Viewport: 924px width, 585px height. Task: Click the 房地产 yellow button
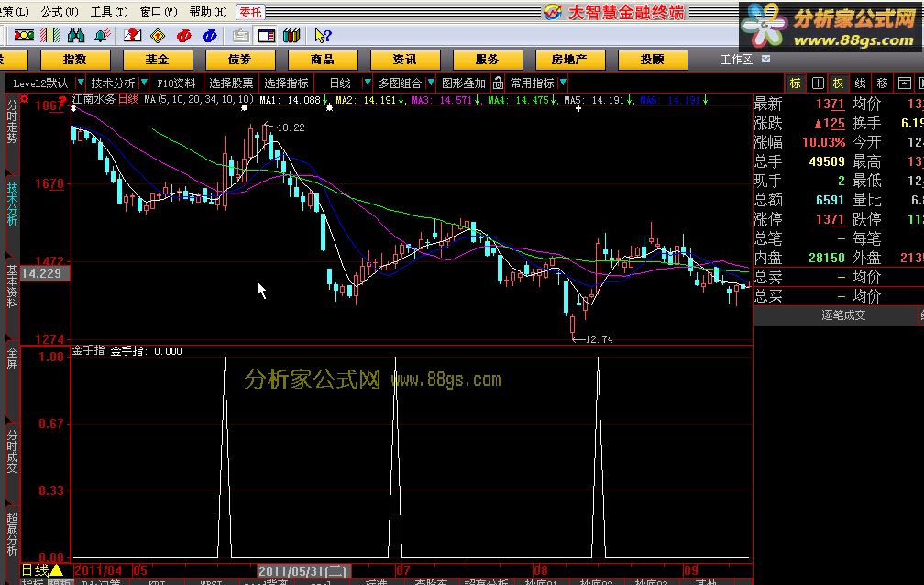570,60
